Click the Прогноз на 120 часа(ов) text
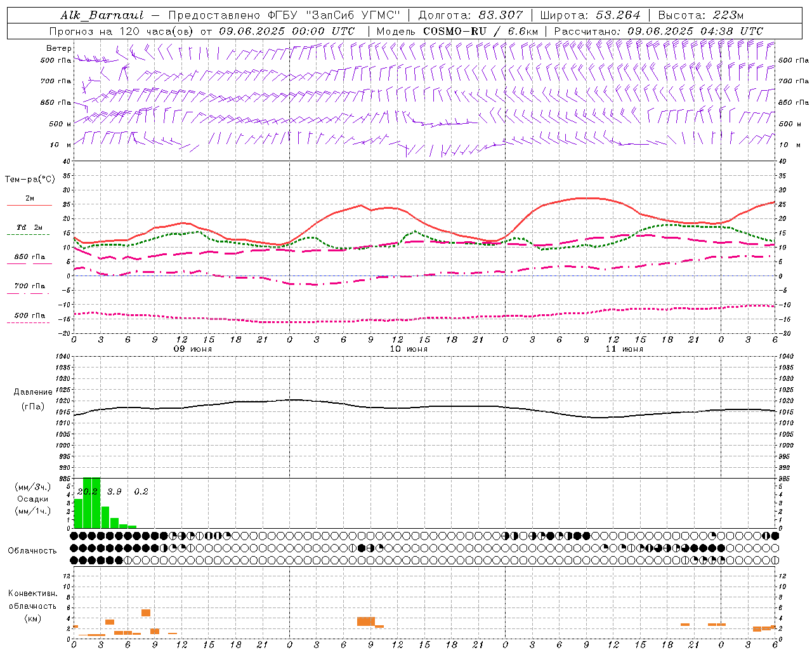The image size is (812, 650). [x=122, y=31]
